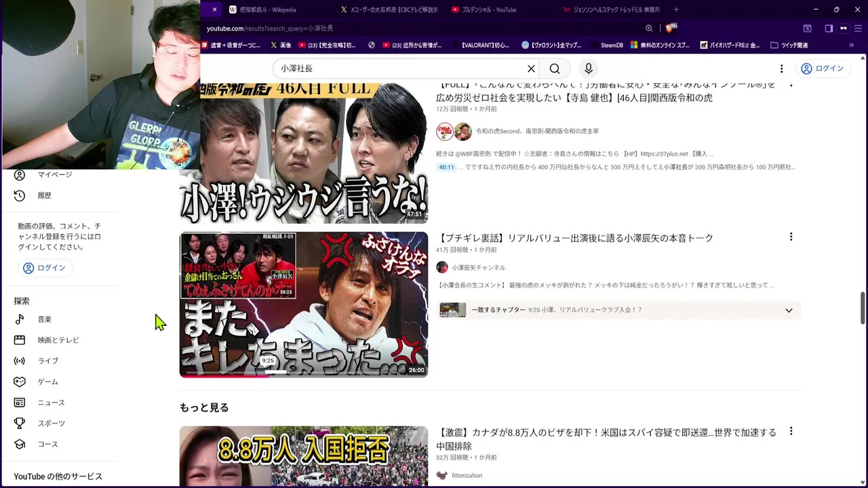Image resolution: width=868 pixels, height=488 pixels.
Task: Open more actions for the 令和の虎 video
Action: (x=791, y=85)
